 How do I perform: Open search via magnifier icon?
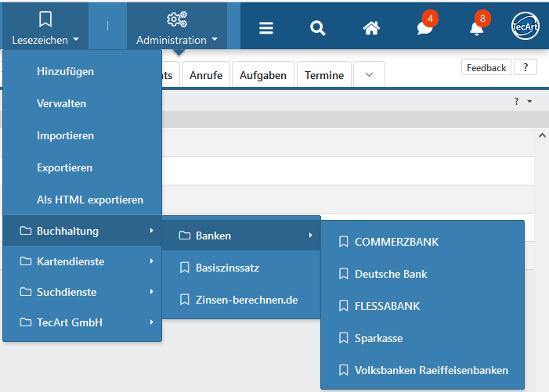pyautogui.click(x=317, y=27)
